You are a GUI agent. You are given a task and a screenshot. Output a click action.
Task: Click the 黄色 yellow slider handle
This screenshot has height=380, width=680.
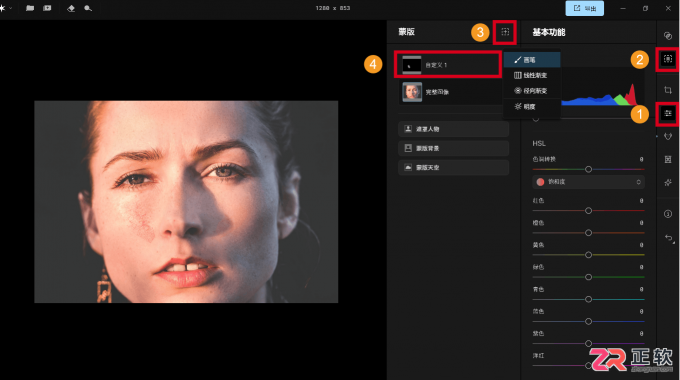coord(588,255)
